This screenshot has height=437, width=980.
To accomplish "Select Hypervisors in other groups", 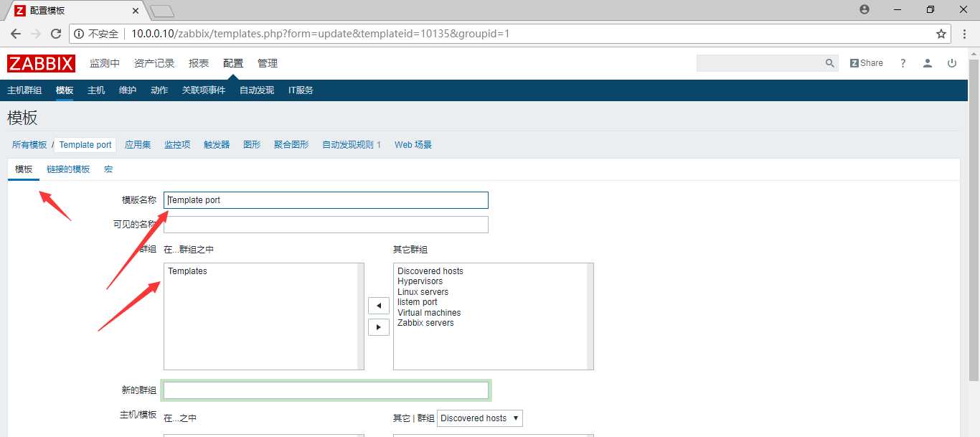I will 420,281.
